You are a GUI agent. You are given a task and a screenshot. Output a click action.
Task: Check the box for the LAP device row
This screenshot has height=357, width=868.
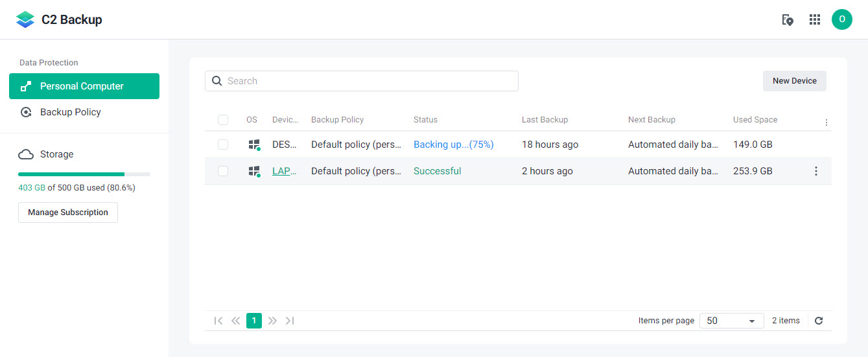pos(223,171)
